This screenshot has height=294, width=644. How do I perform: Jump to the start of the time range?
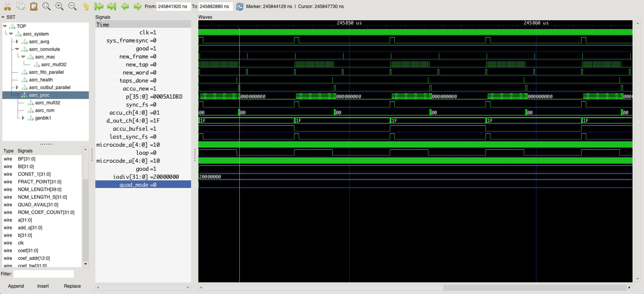coord(99,6)
